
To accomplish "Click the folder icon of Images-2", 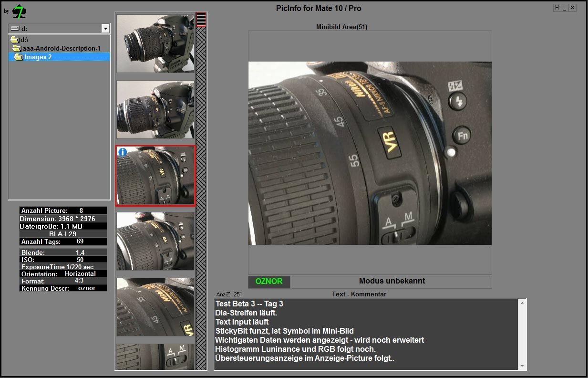I will [19, 57].
